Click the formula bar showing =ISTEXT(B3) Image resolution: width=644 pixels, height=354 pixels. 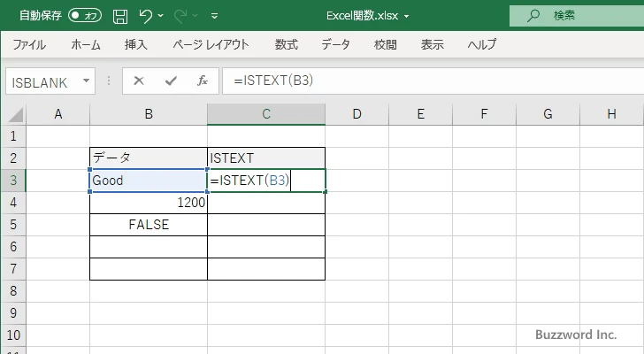[433, 81]
